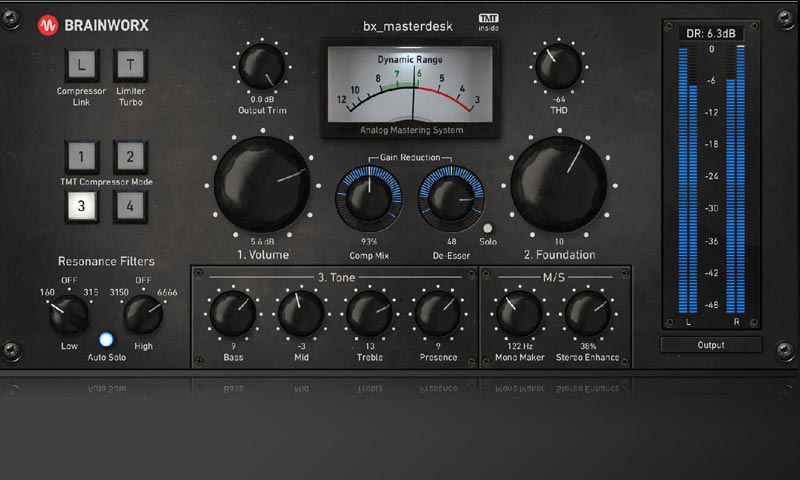The width and height of the screenshot is (800, 480).
Task: Click the Comp Mix knob
Action: pyautogui.click(x=369, y=198)
